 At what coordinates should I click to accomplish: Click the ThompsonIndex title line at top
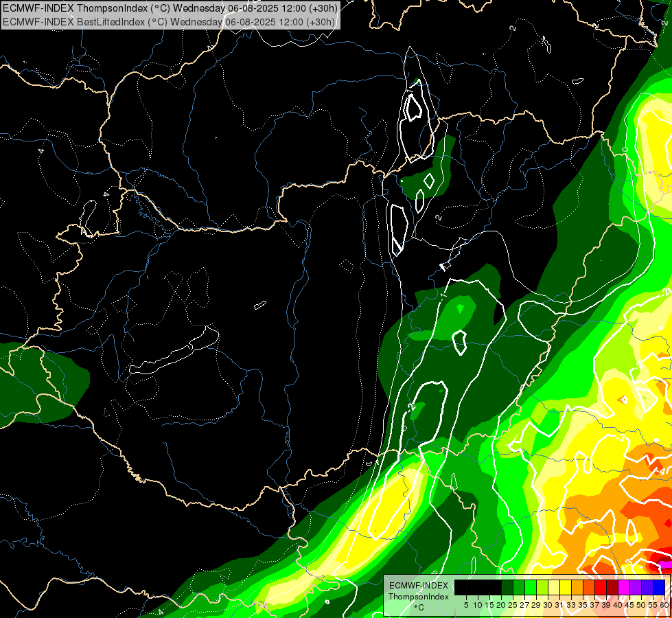click(x=170, y=8)
